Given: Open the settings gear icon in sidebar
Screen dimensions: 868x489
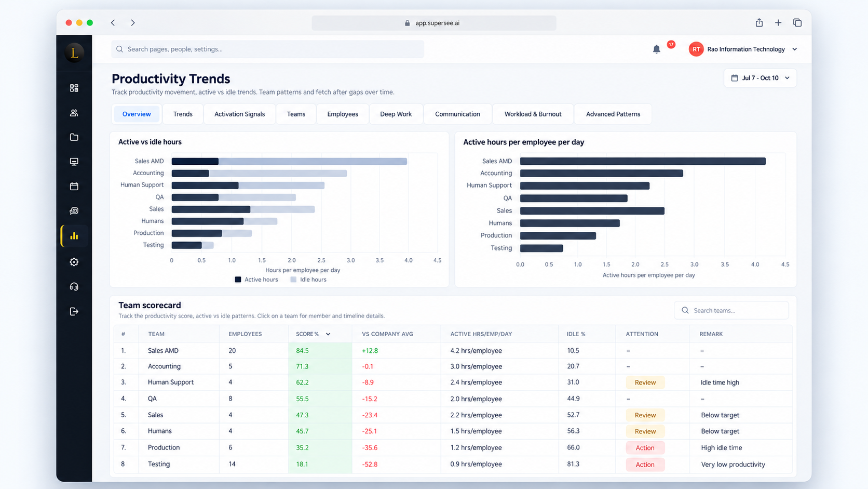Looking at the screenshot, I should [x=74, y=262].
